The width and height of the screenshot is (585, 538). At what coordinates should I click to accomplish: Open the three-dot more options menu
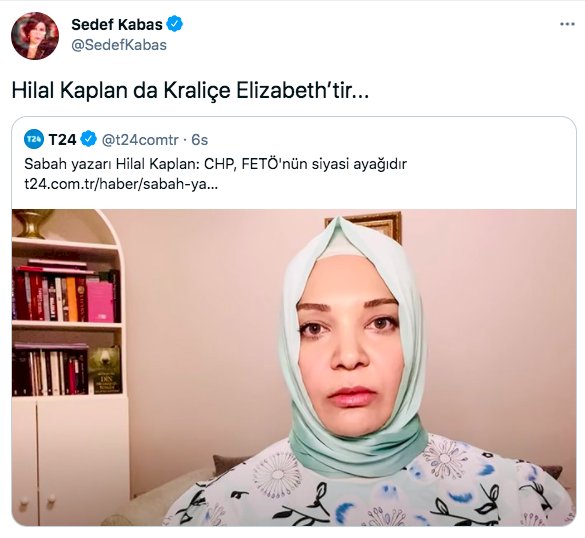567,24
